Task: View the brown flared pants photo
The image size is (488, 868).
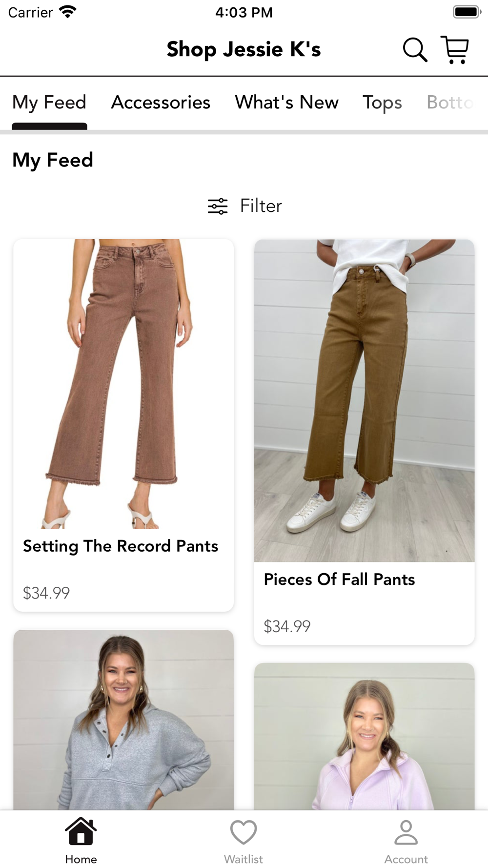Action: (x=123, y=384)
